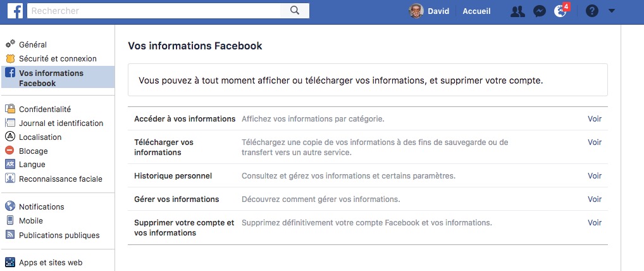Screen dimensions: 644x271
Task: Open friend requests icon
Action: tap(517, 11)
